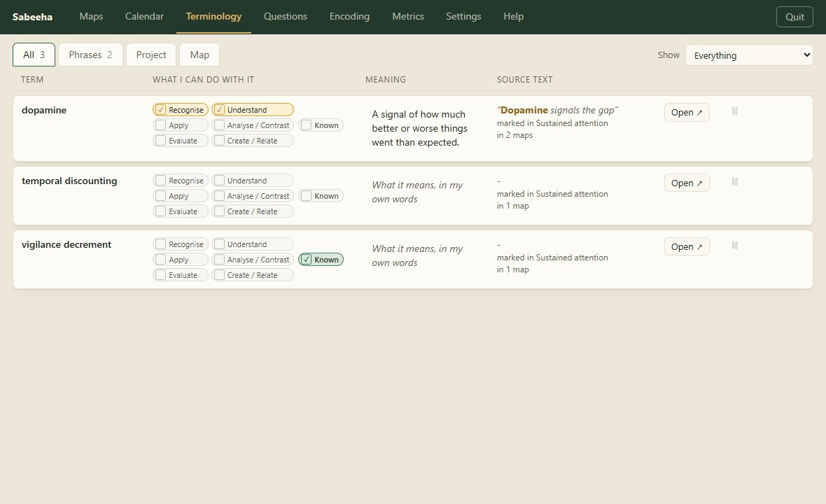
Task: Open Settings from the top bar
Action: 463,16
